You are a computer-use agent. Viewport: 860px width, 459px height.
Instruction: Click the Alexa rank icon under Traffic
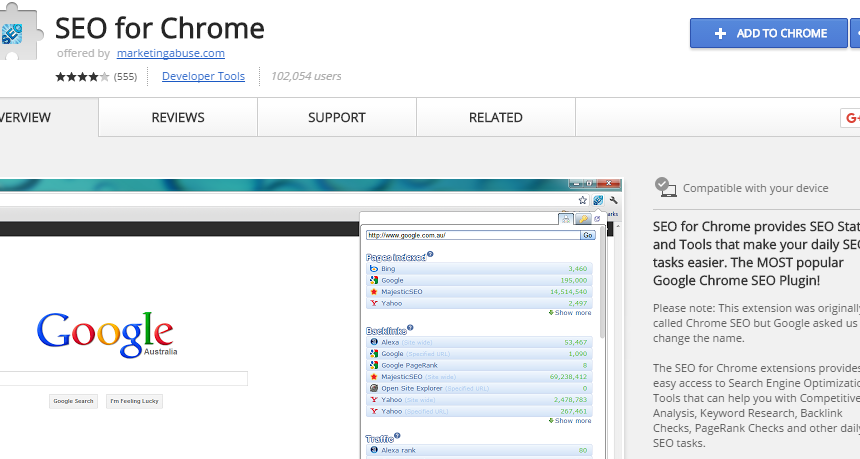pyautogui.click(x=374, y=450)
